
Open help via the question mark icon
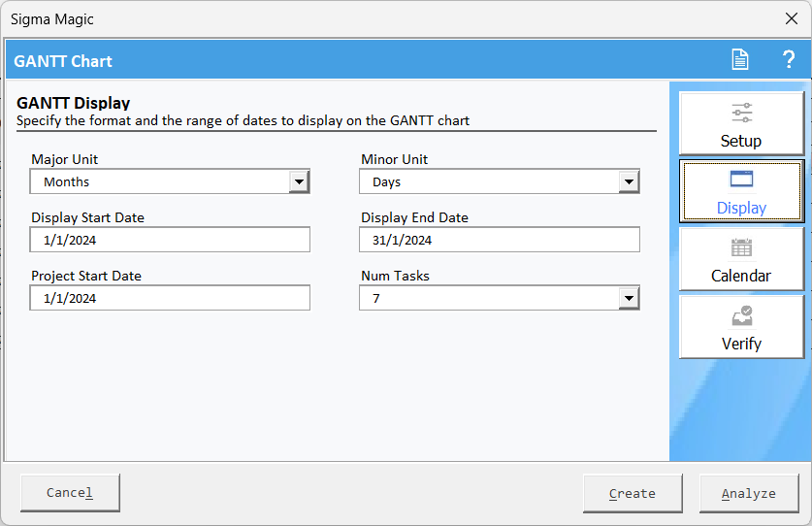coord(788,59)
